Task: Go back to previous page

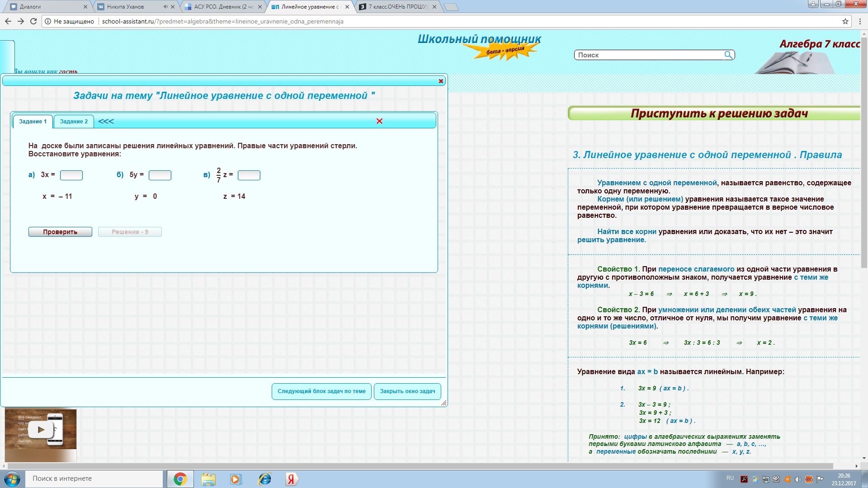Action: 8,21
